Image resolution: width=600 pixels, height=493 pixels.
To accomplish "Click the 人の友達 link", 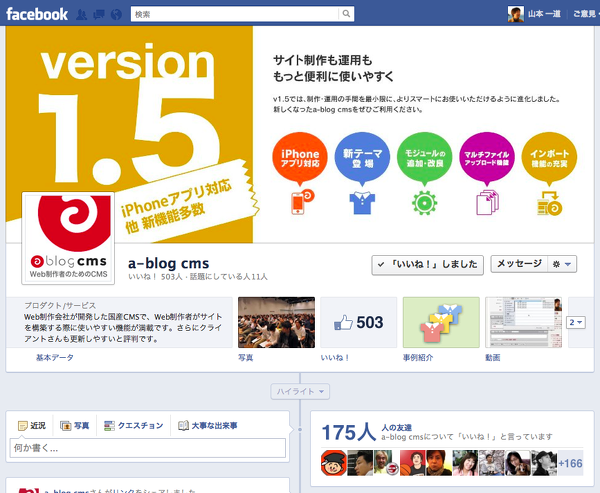I will (396, 428).
